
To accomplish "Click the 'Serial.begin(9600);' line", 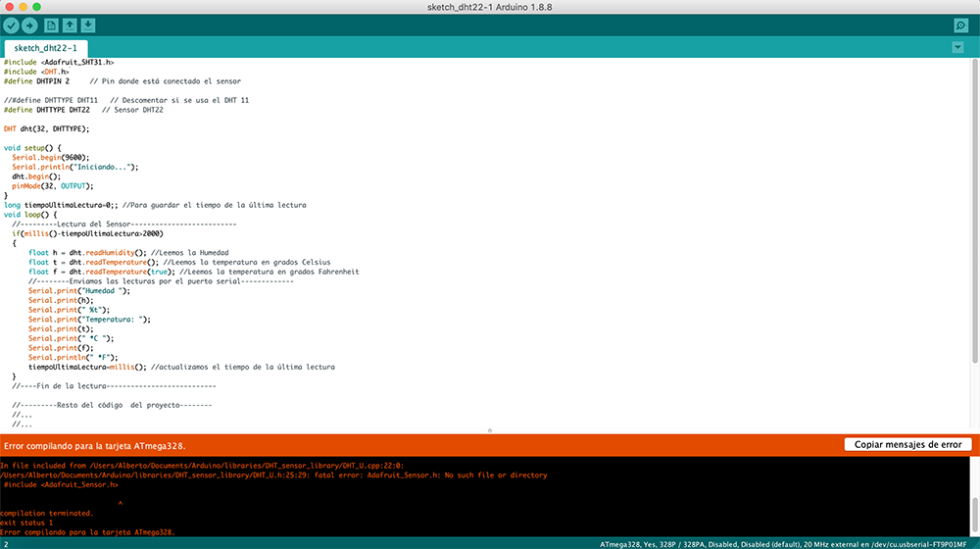I will click(x=51, y=158).
